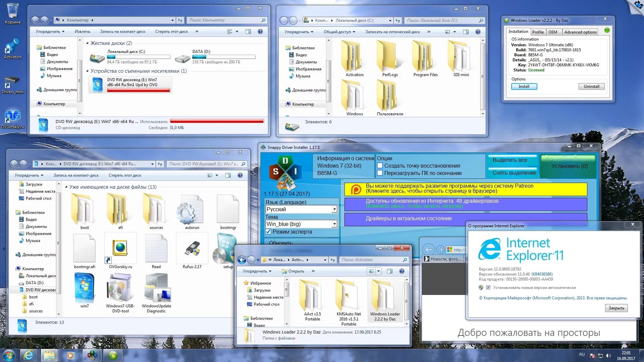The height and width of the screenshot is (362, 644).
Task: Open the PerfLogs folder
Action: 390,59
